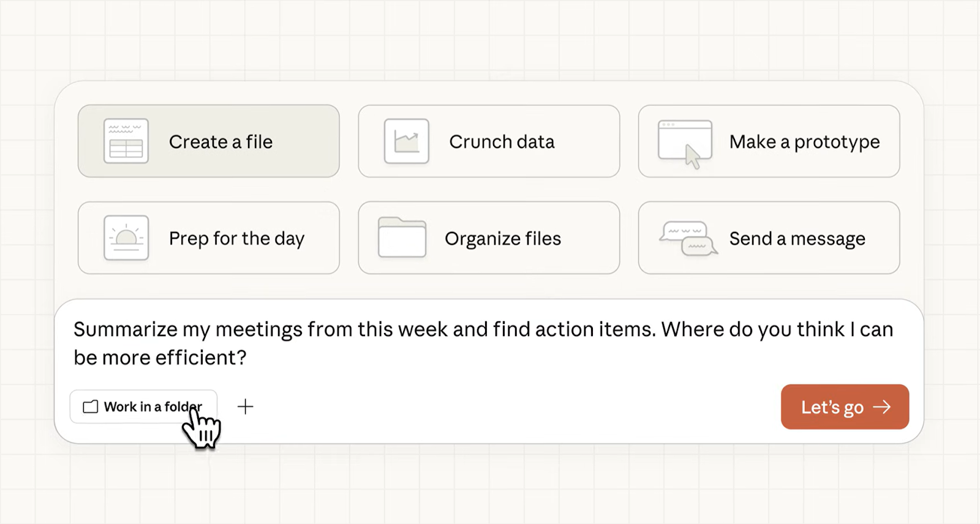This screenshot has width=980, height=524.
Task: Click the small folder icon in Work in a folder
Action: (x=91, y=407)
